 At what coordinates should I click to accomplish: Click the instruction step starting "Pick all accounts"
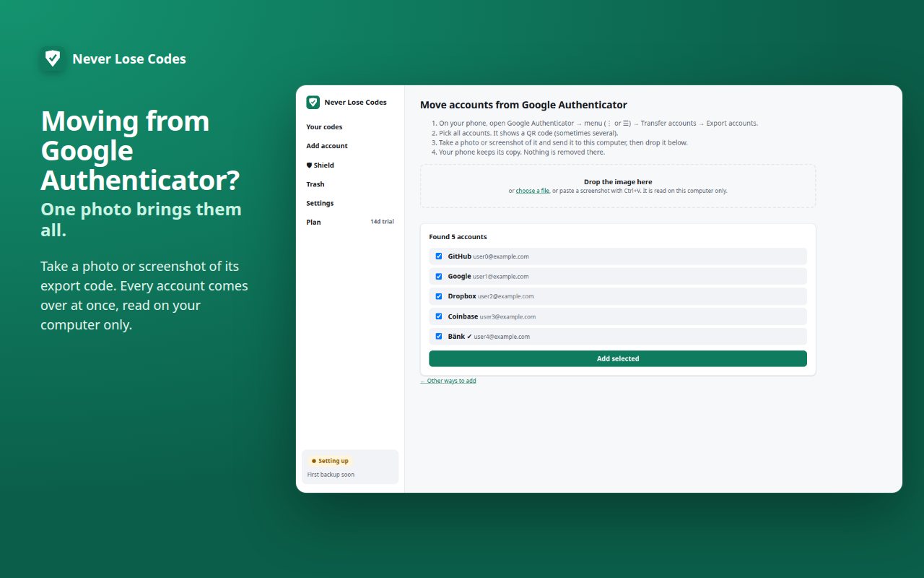click(x=528, y=133)
